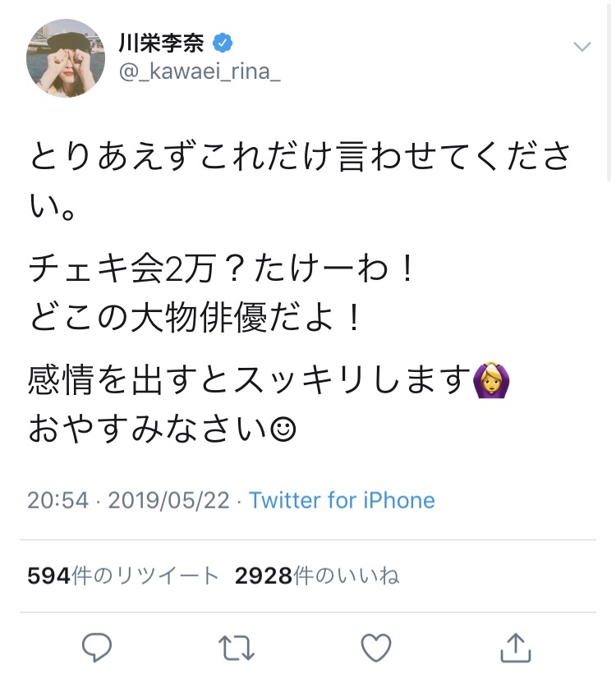Open the Twitter for iPhone source link
This screenshot has height=684, width=616.
tap(342, 500)
